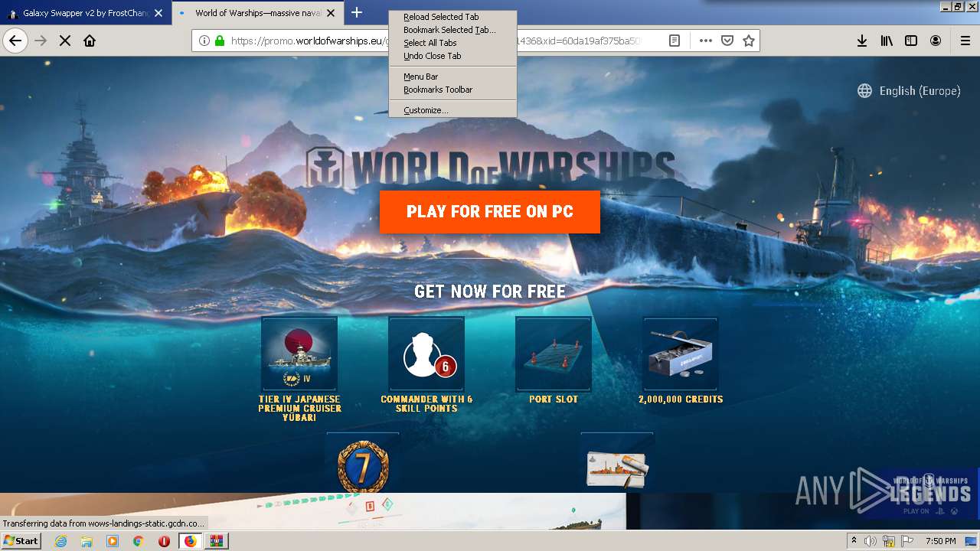Click PLAY FOR FREE ON PC button
Screen dimensions: 980x551
(490, 212)
